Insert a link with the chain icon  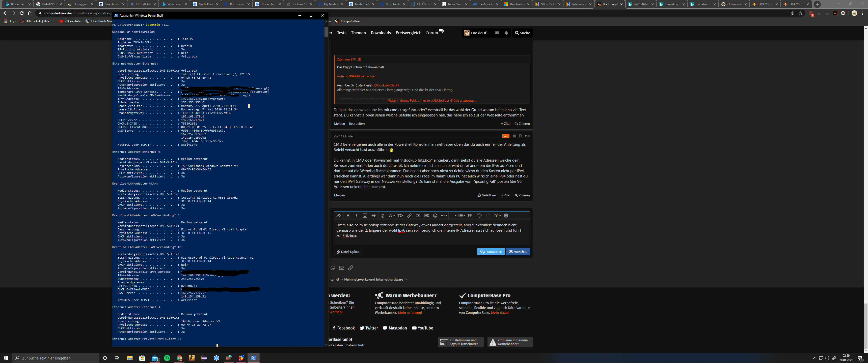pos(409,216)
